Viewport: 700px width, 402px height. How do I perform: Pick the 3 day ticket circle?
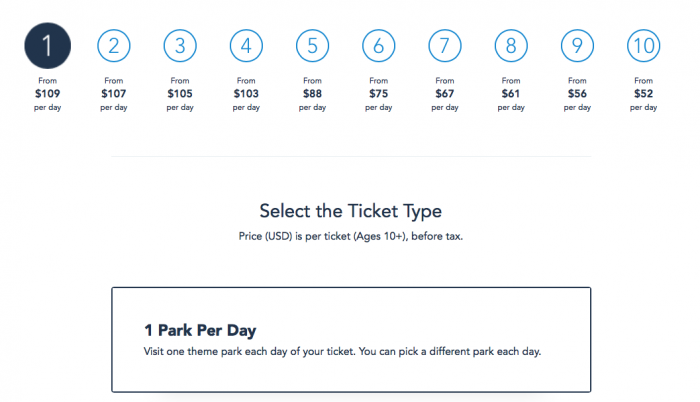(x=180, y=45)
